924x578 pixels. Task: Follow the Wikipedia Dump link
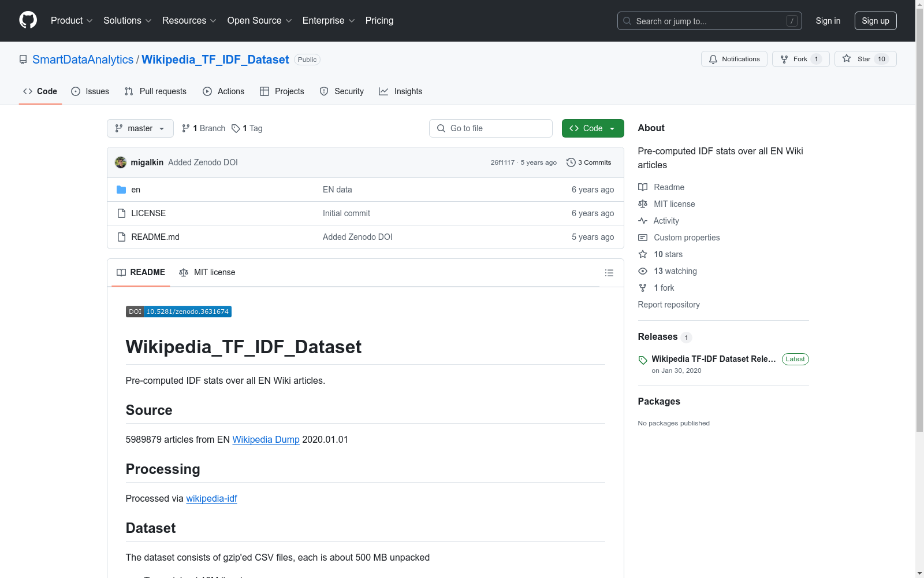pos(266,440)
